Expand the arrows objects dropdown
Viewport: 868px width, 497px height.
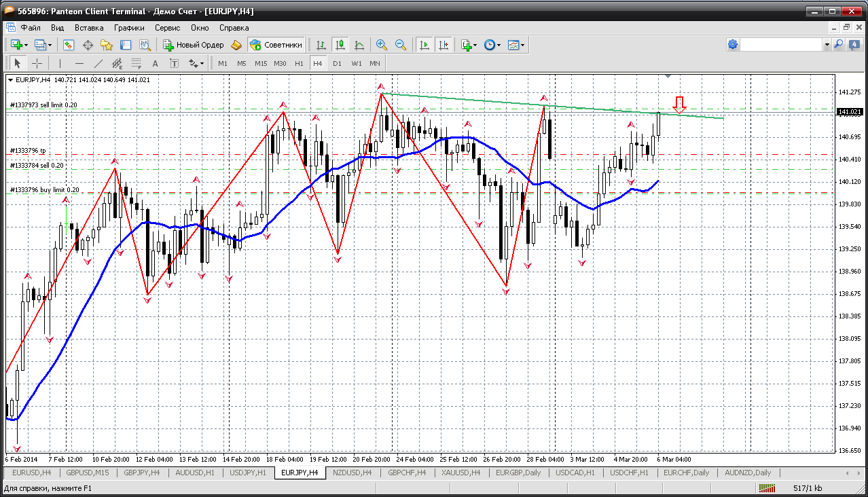point(202,63)
